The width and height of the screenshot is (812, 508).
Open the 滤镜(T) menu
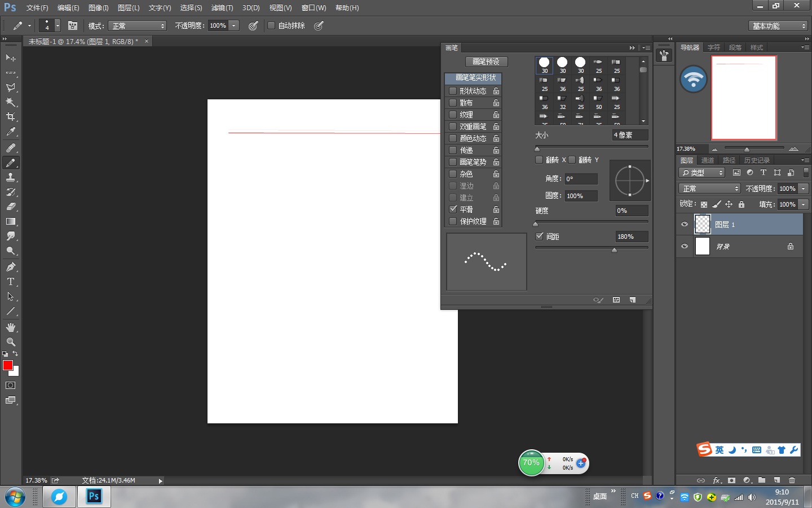click(222, 8)
